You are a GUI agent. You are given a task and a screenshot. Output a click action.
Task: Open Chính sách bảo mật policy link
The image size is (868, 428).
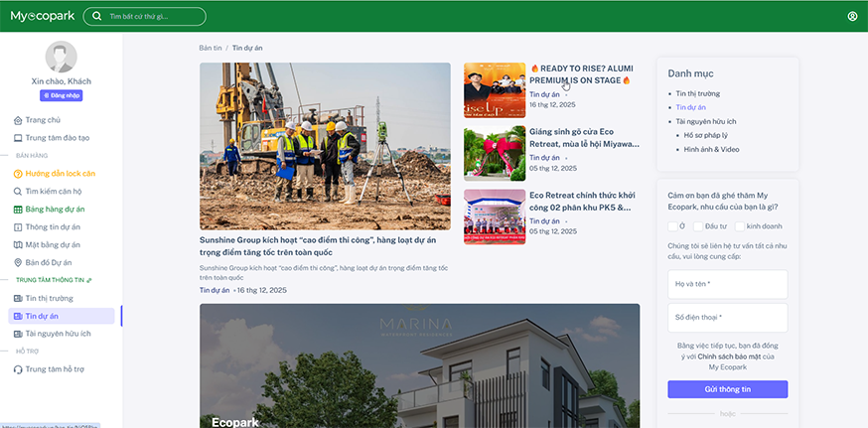730,356
